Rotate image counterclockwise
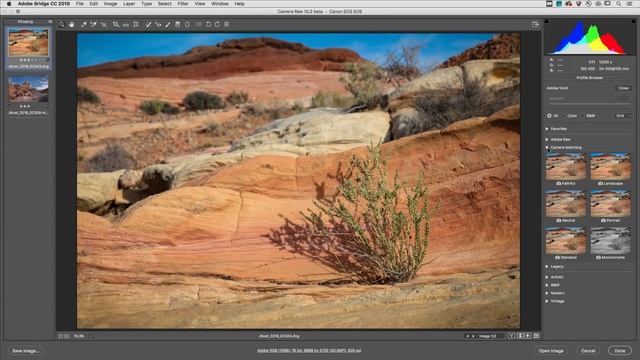The height and width of the screenshot is (360, 640). 209,24
